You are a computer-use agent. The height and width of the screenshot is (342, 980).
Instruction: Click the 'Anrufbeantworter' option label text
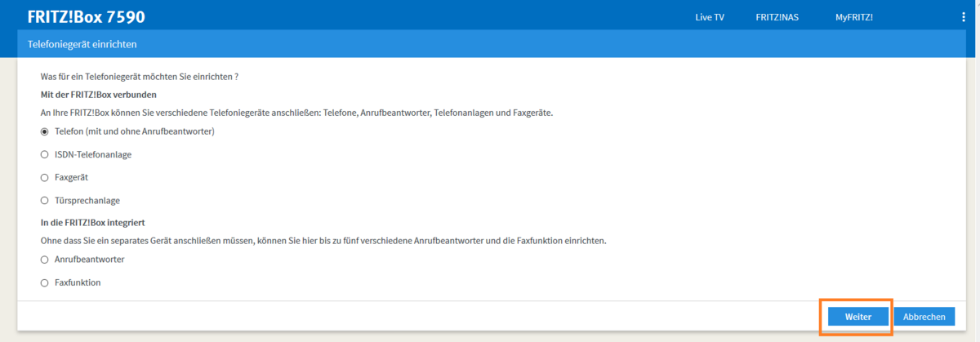pos(89,260)
